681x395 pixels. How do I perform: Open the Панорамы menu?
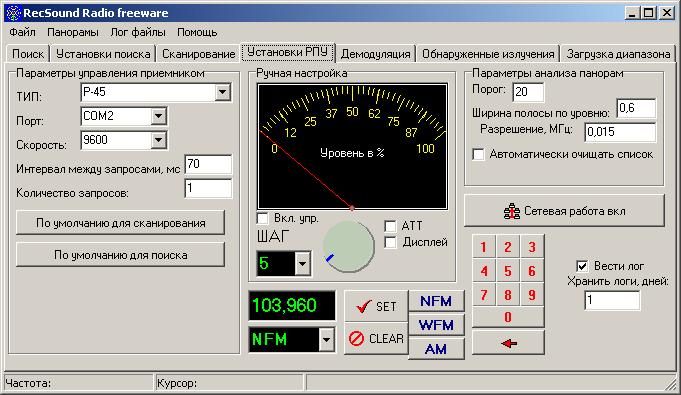(x=73, y=32)
